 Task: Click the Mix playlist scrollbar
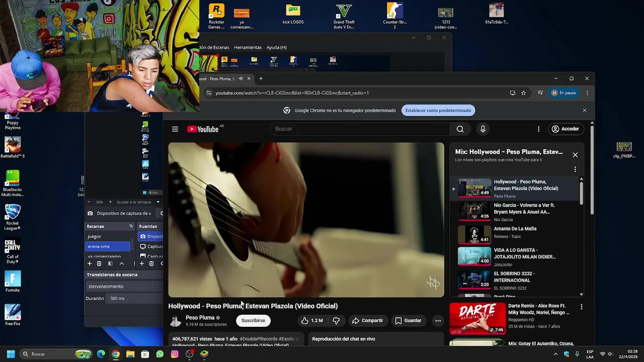[581, 193]
